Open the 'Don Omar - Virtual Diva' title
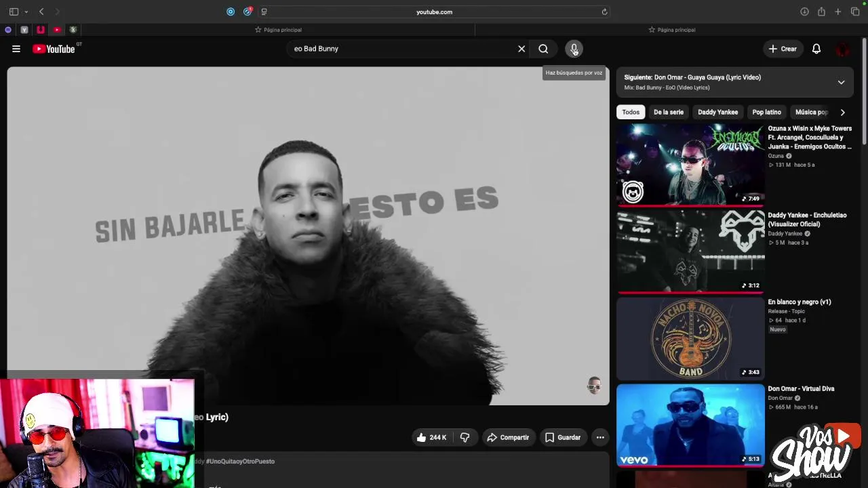The height and width of the screenshot is (488, 868). click(801, 388)
